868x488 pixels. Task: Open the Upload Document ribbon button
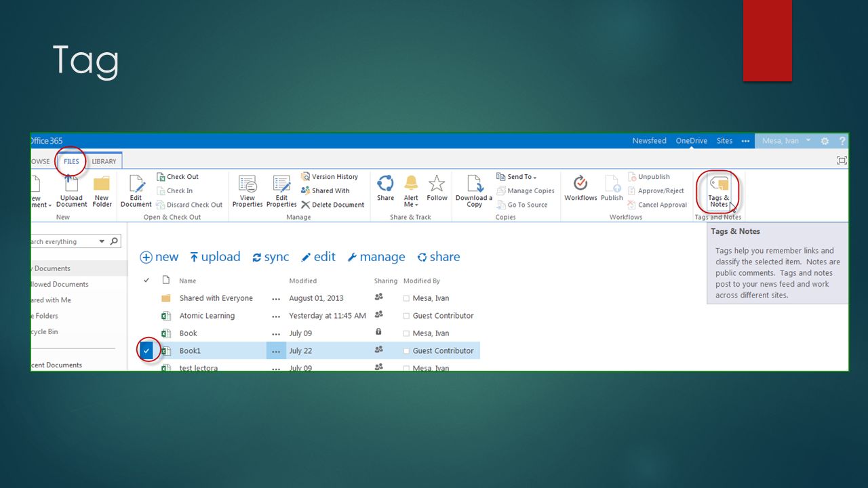pos(71,192)
